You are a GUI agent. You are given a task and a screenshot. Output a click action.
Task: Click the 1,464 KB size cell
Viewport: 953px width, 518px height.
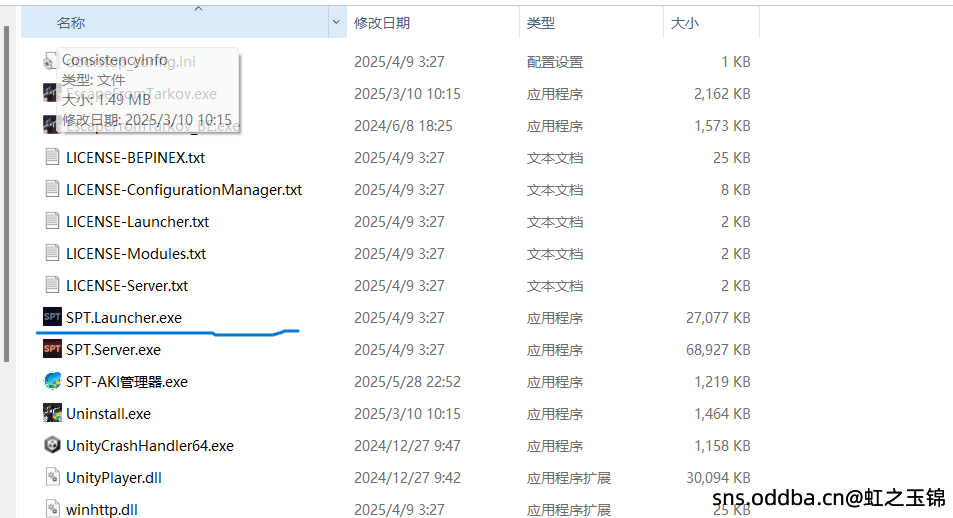pos(722,414)
